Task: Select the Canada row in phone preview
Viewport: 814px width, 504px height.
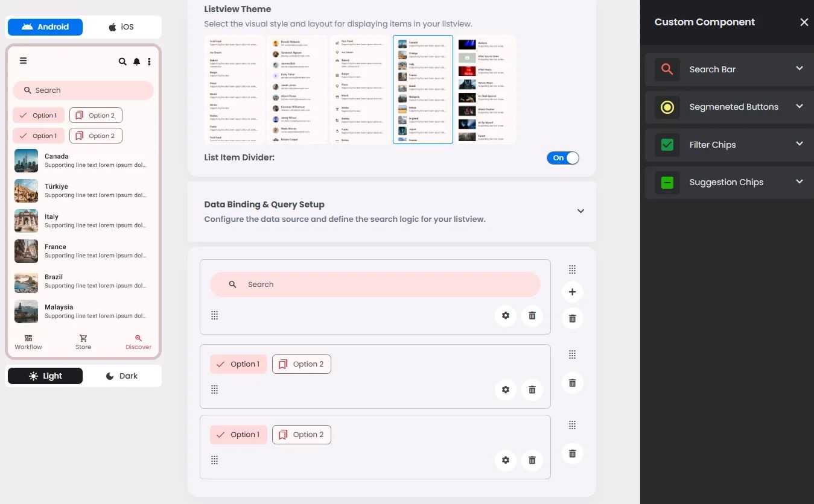Action: click(83, 161)
